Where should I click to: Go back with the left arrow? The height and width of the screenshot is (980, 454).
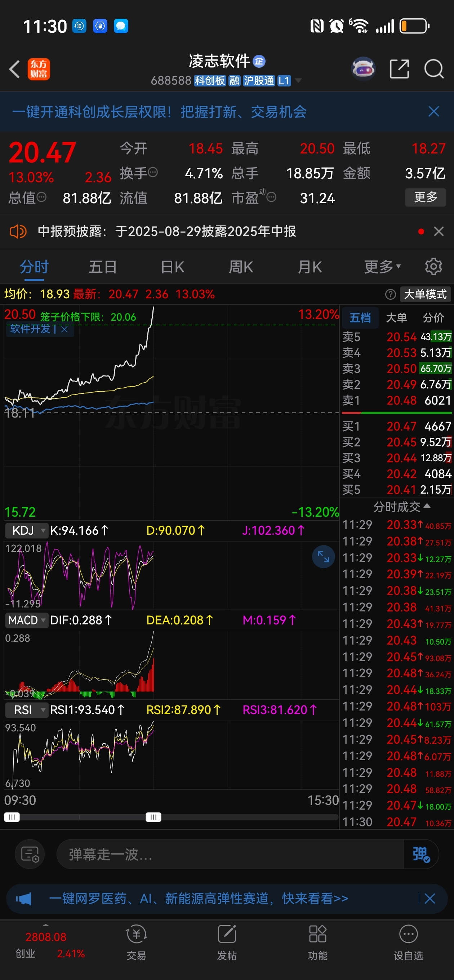pos(14,69)
